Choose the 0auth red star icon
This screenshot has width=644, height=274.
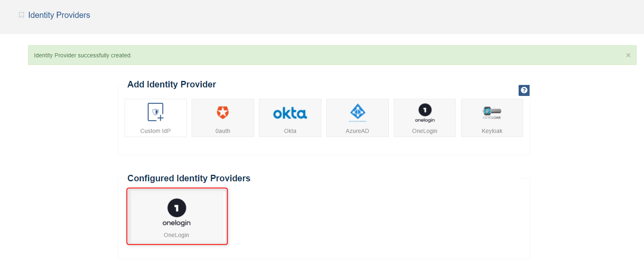[222, 112]
